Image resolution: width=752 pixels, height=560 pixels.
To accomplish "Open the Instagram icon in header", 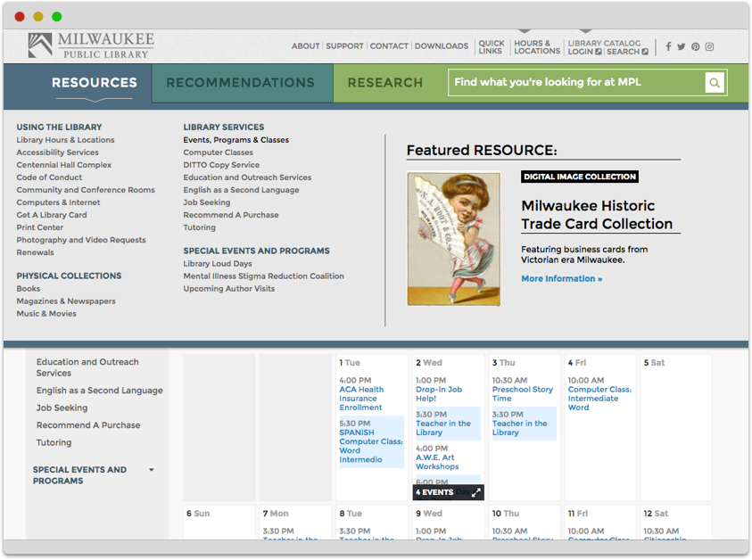I will (710, 46).
